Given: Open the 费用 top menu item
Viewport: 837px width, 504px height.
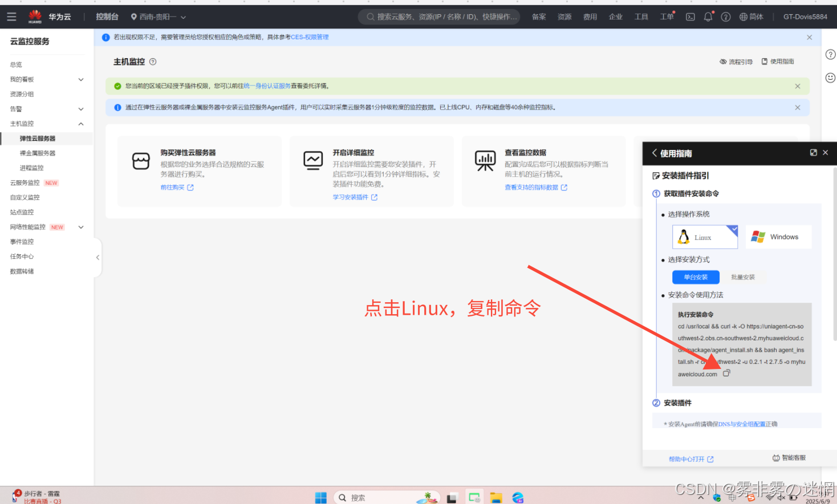Looking at the screenshot, I should [x=590, y=17].
